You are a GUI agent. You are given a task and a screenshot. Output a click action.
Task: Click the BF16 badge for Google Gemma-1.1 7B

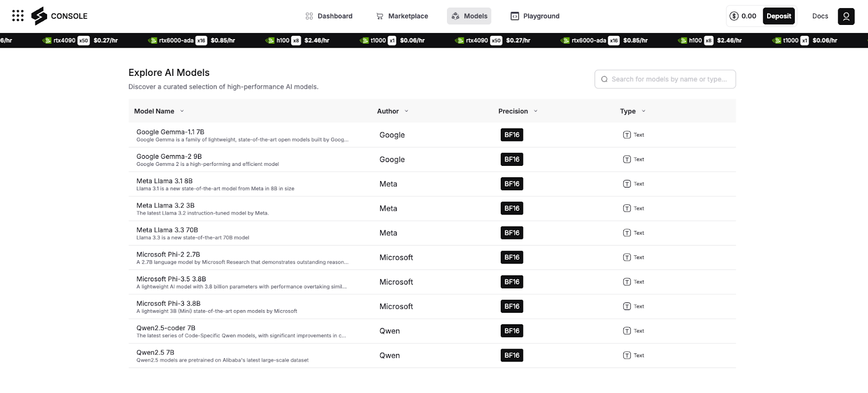[x=512, y=135]
